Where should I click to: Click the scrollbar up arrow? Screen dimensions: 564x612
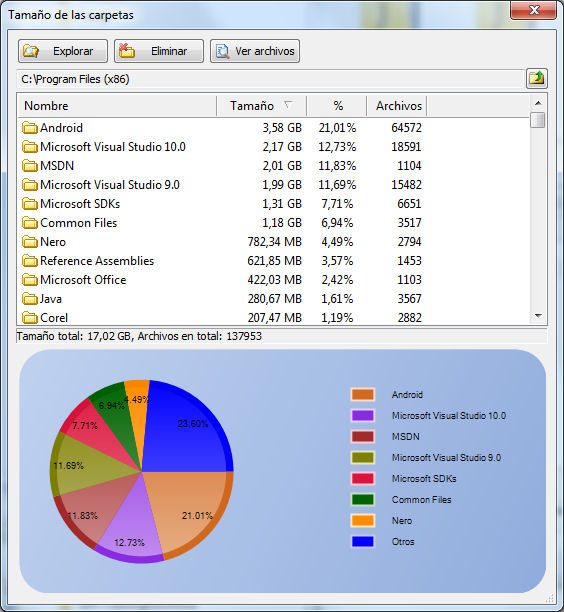(538, 103)
